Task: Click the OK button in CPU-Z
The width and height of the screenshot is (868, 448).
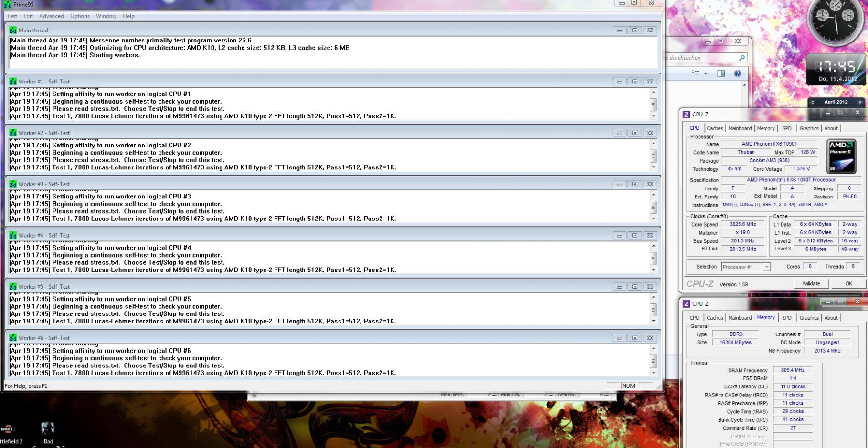Action: coord(848,283)
